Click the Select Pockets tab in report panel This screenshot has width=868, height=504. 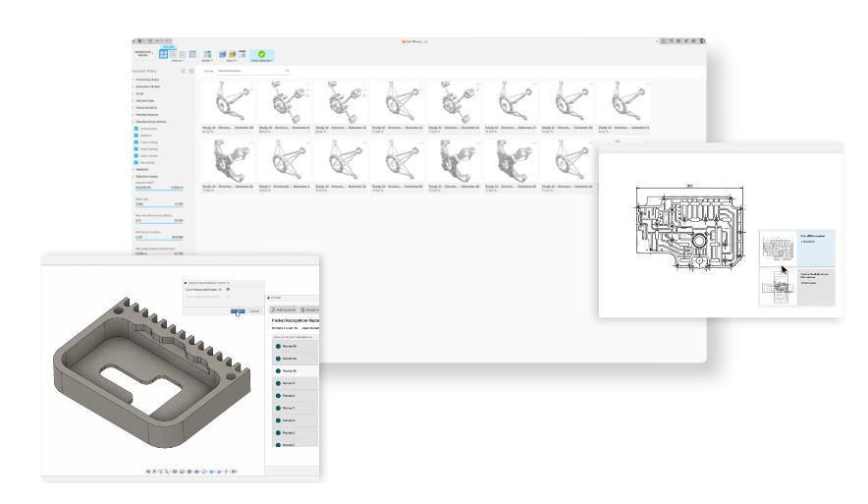(x=284, y=309)
